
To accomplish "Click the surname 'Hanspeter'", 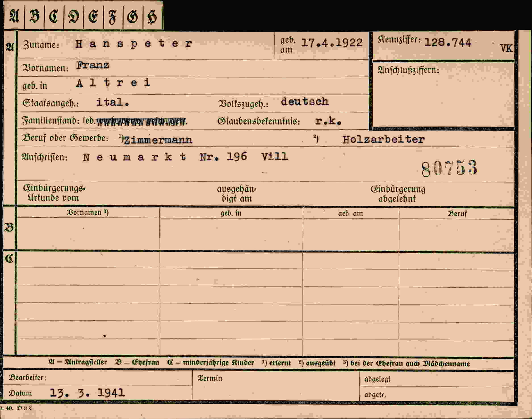I will (x=134, y=44).
